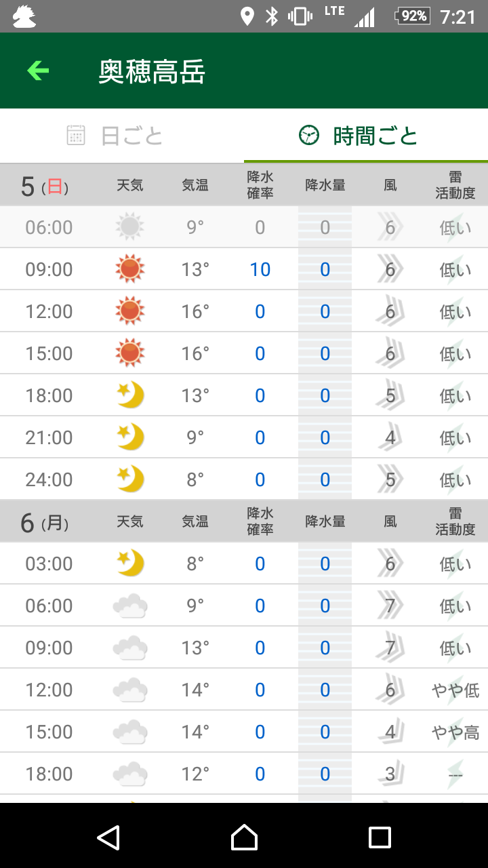Open Android recent apps square button
Screen dimensions: 488x868
380,837
